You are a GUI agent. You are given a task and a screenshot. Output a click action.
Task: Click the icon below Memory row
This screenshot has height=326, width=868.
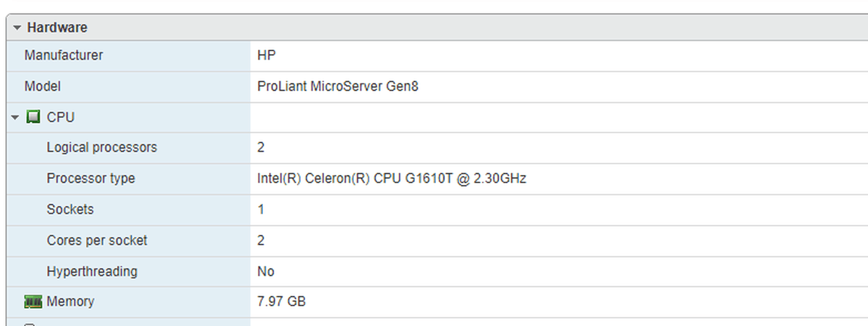tap(29, 324)
